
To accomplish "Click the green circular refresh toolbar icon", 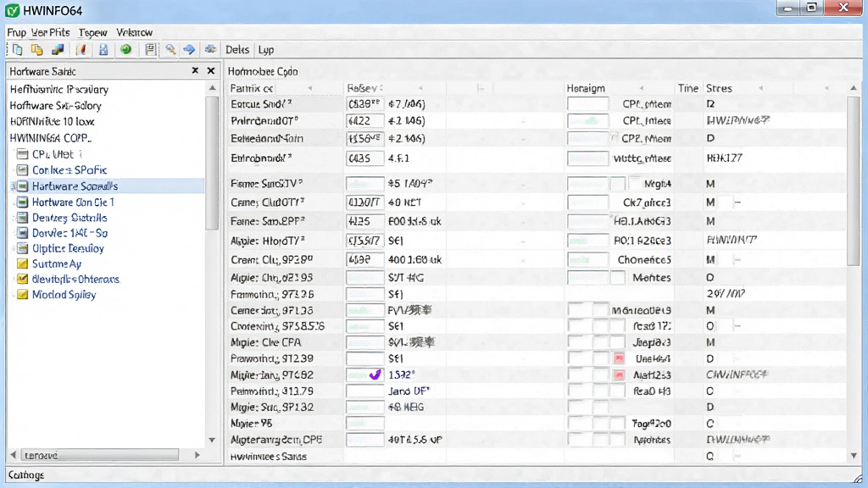I will coord(126,50).
